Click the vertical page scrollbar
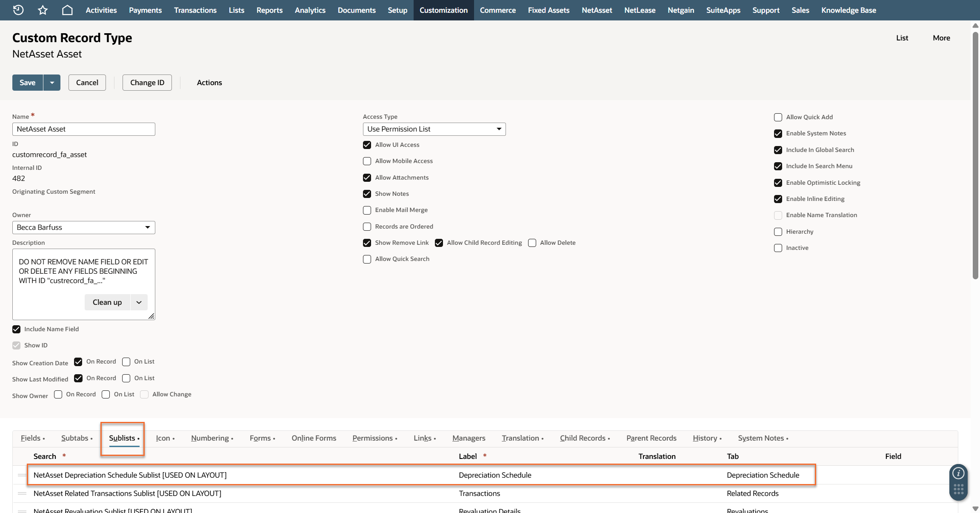This screenshot has width=980, height=513. click(975, 153)
